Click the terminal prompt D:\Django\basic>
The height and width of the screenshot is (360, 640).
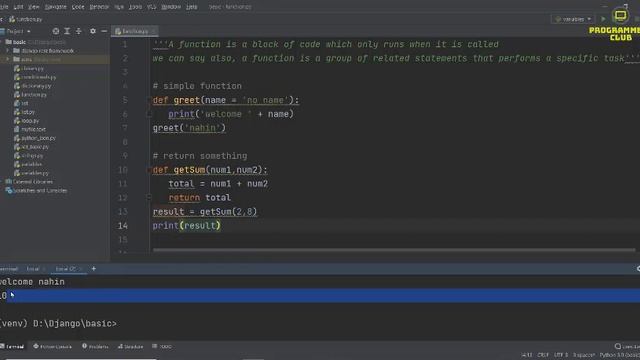(75, 324)
